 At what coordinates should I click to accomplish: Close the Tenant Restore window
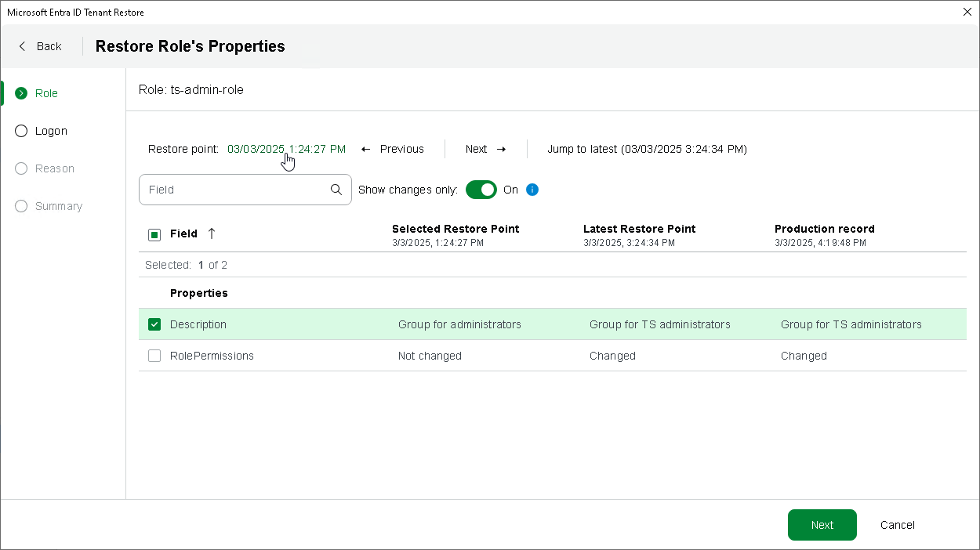[x=967, y=12]
